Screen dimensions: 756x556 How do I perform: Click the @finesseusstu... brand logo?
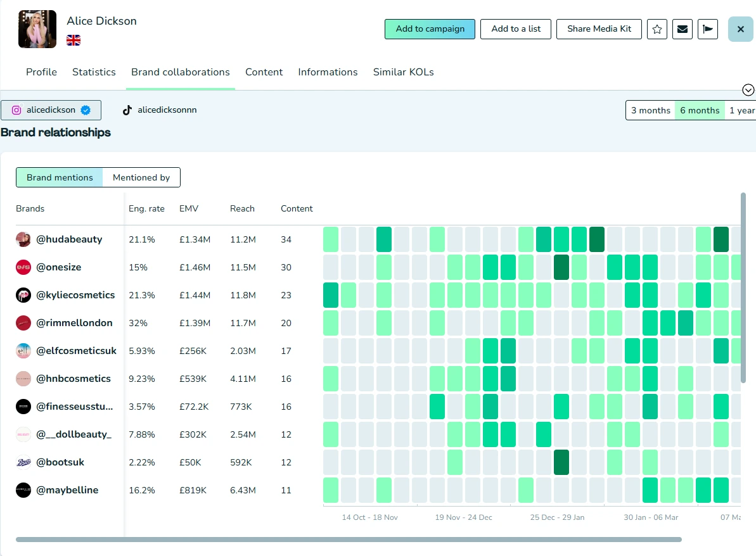click(23, 407)
